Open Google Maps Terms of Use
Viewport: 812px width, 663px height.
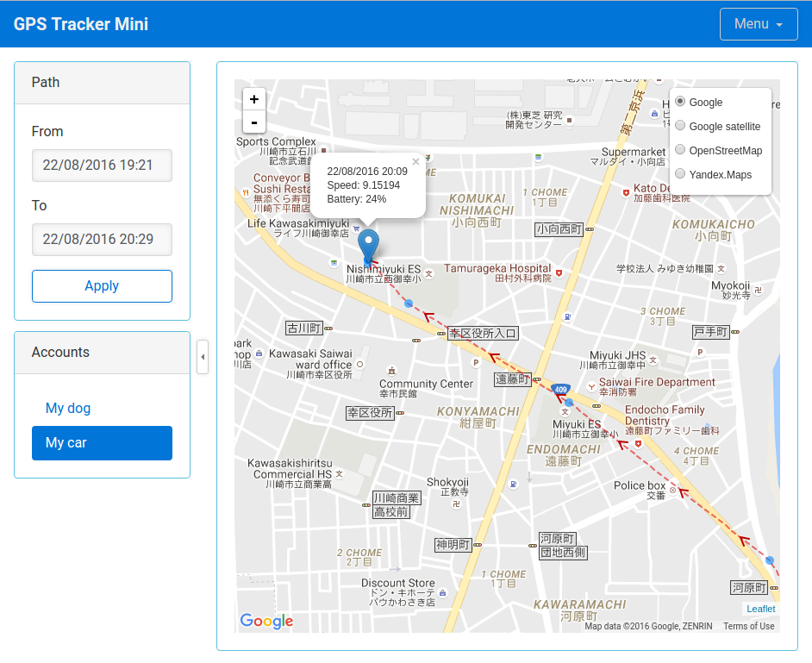click(749, 626)
